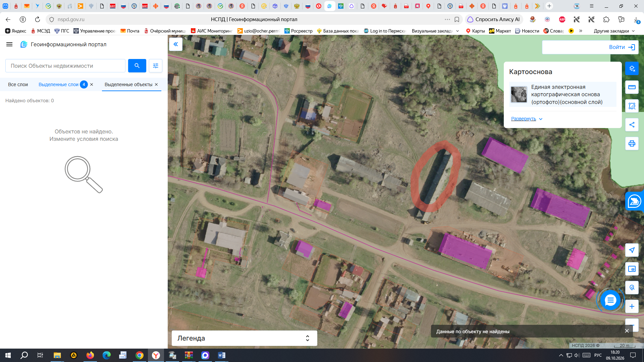Switch to the Выделенные слои tab
This screenshot has height=362, width=644.
click(x=58, y=84)
